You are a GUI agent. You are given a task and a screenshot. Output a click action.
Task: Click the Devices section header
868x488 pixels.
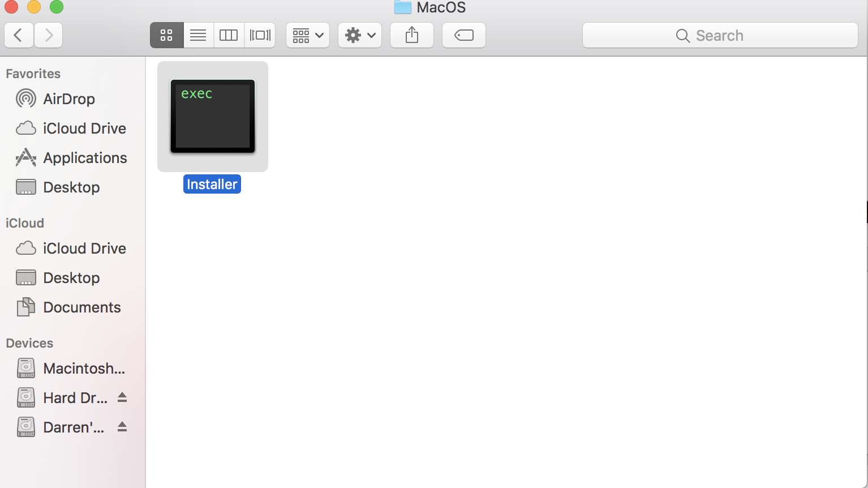pyautogui.click(x=29, y=343)
